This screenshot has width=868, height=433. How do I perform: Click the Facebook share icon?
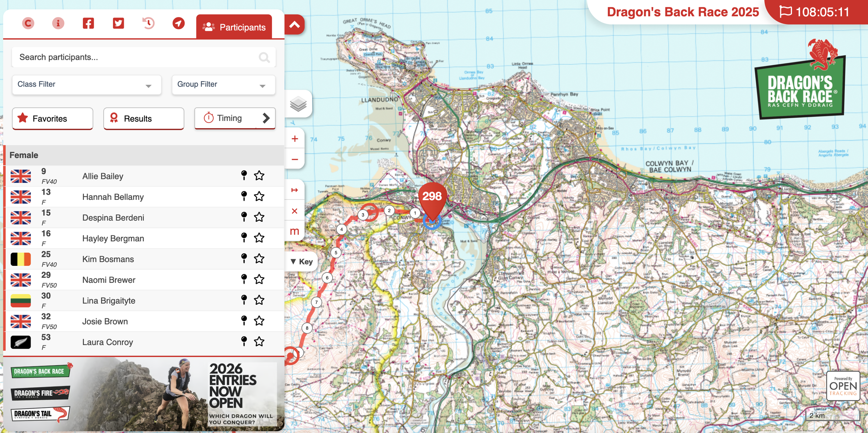pyautogui.click(x=88, y=23)
